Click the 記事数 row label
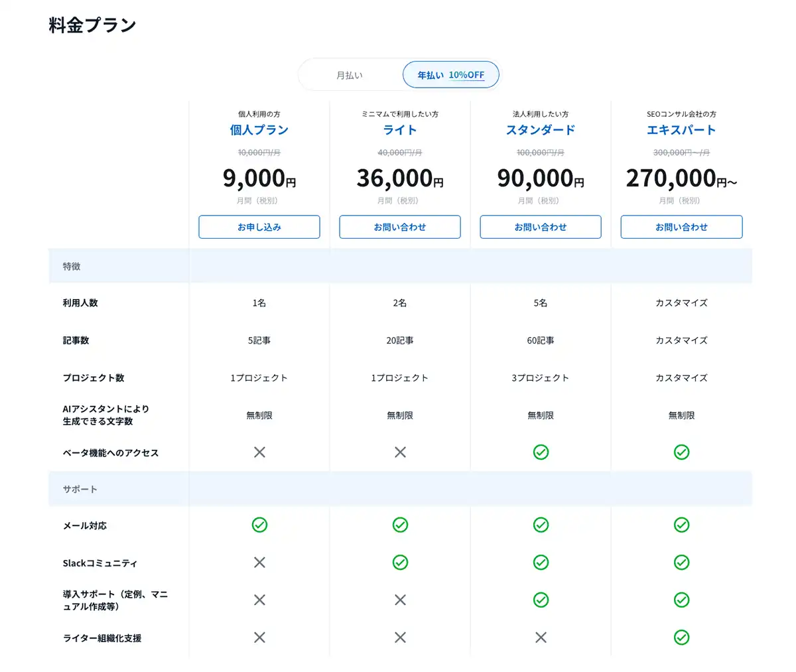This screenshot has width=796, height=672. click(76, 340)
